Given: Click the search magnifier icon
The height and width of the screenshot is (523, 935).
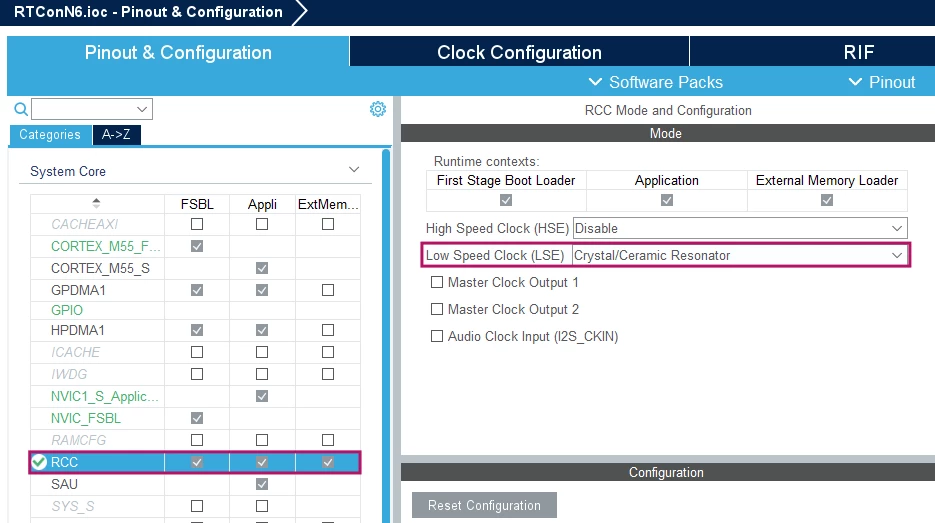Looking at the screenshot, I should (x=21, y=109).
